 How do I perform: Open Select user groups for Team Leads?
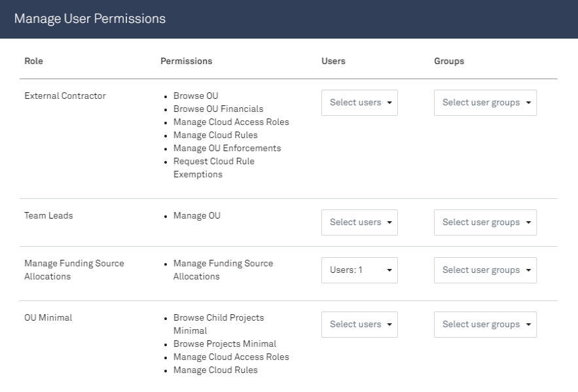(x=485, y=223)
